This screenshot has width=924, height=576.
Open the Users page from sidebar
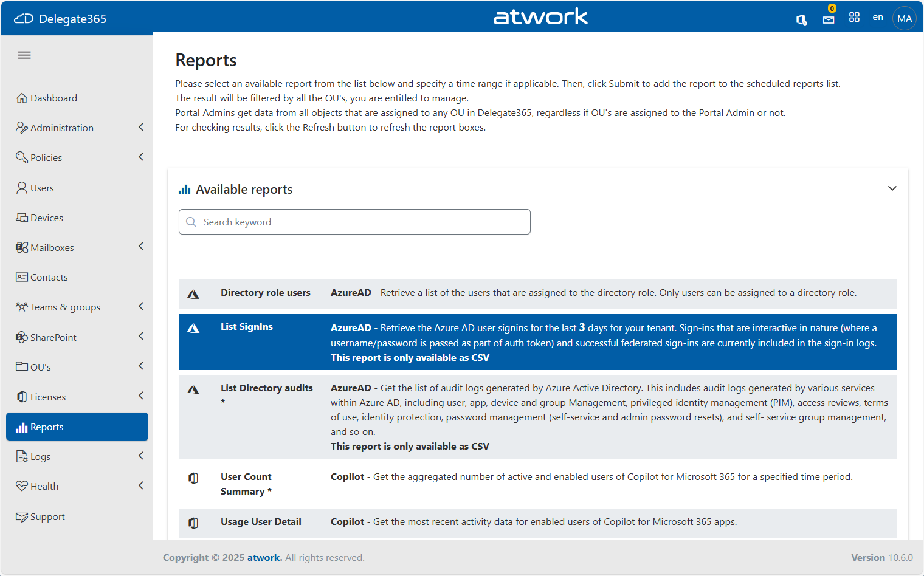tap(42, 188)
